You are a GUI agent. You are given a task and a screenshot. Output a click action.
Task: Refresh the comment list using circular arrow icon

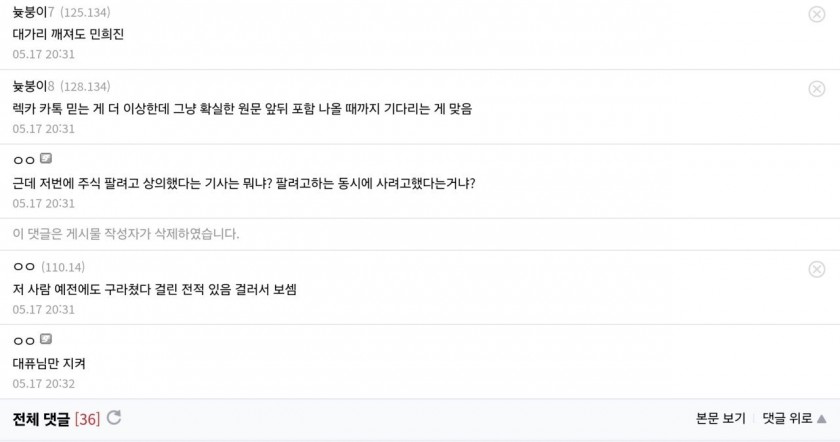pos(114,417)
